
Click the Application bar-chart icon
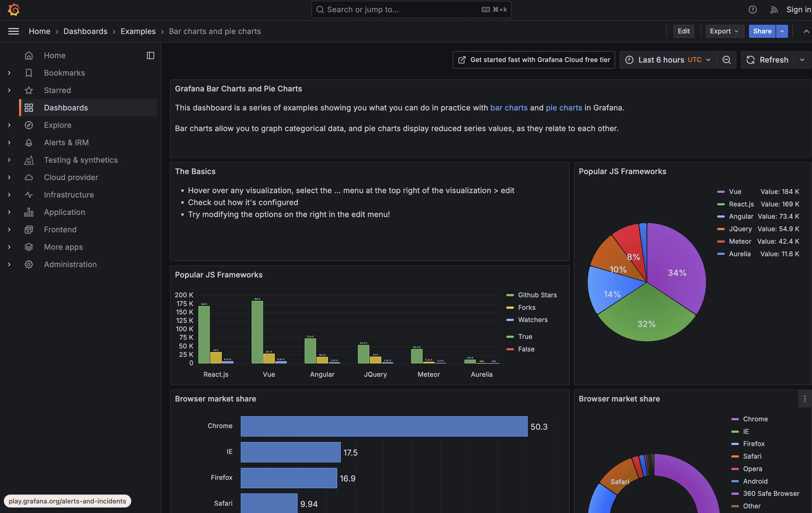[29, 212]
